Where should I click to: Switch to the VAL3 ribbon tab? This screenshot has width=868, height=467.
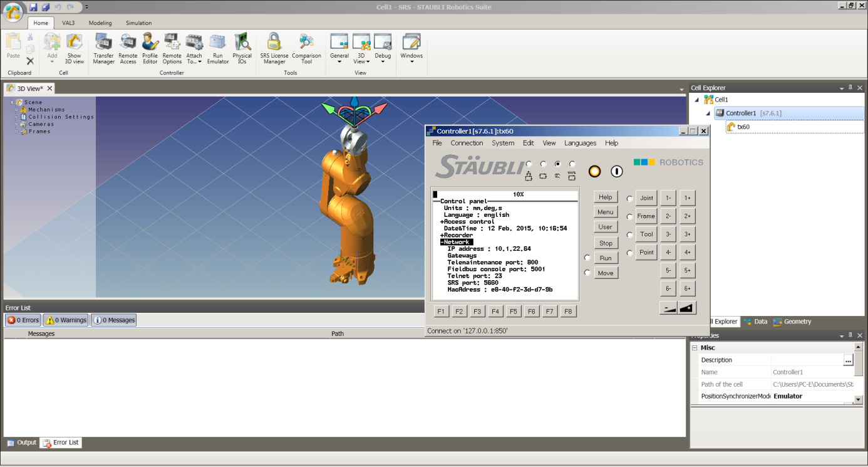coord(68,23)
